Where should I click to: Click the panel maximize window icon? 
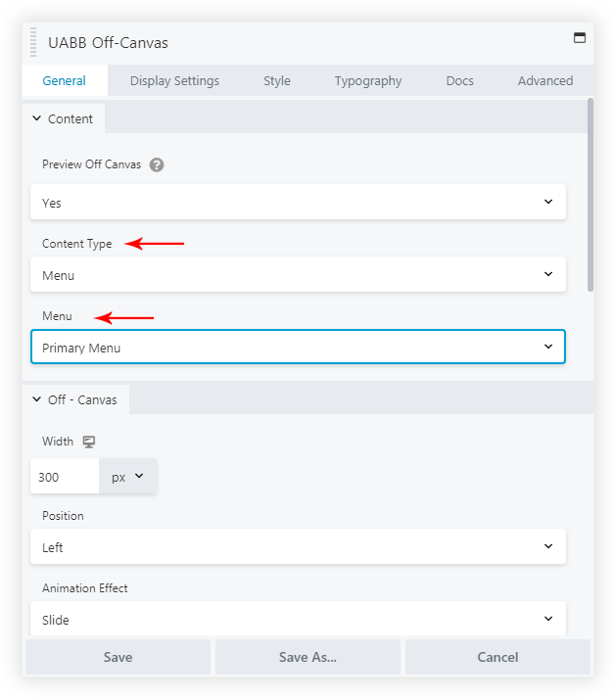579,38
